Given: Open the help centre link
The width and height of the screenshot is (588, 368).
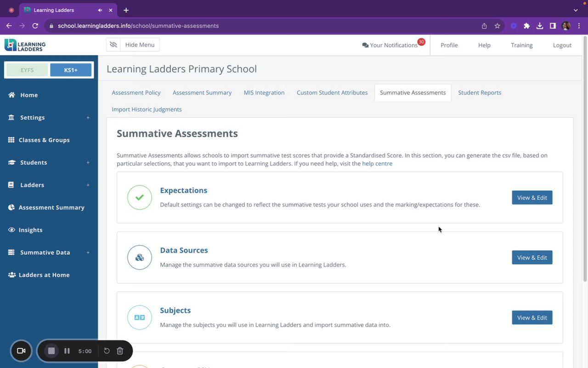Looking at the screenshot, I should coord(377,163).
